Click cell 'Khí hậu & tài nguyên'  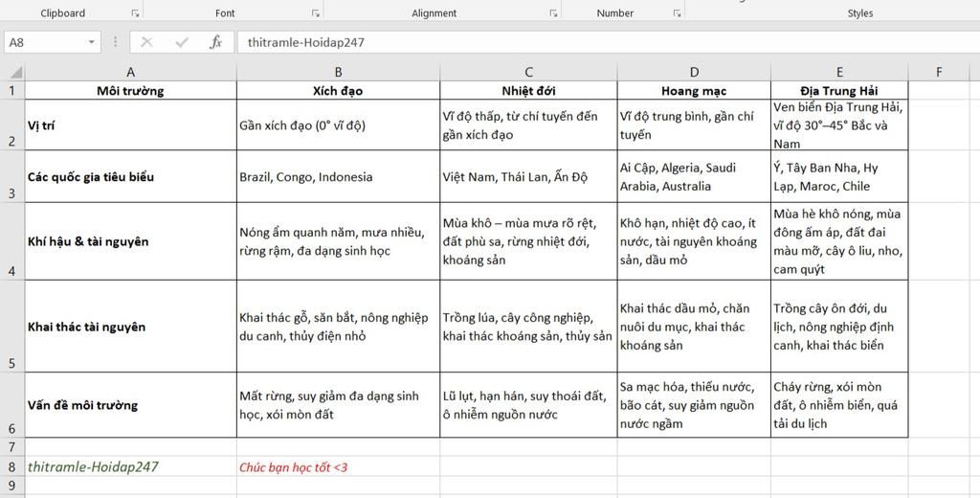pyautogui.click(x=130, y=241)
